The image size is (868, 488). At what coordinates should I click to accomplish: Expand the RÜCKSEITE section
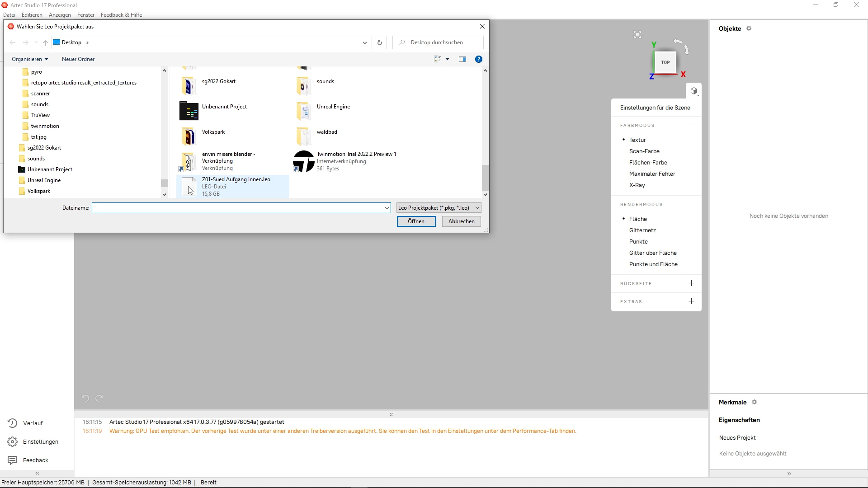tap(691, 283)
